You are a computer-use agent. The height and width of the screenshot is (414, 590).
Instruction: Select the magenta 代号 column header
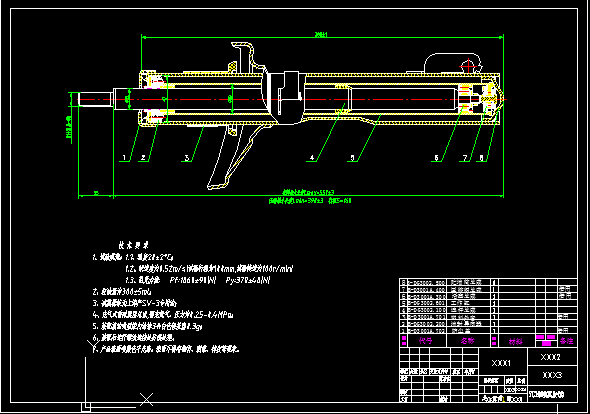pyautogui.click(x=426, y=341)
